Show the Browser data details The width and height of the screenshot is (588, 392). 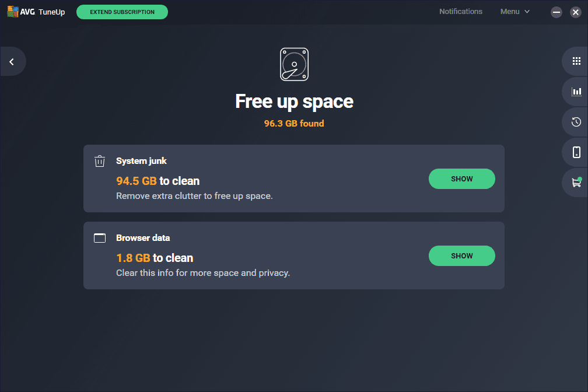click(461, 256)
